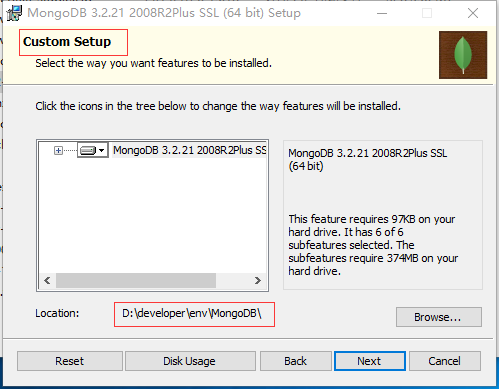
Task: Open Disk Usage information
Action: pos(190,361)
